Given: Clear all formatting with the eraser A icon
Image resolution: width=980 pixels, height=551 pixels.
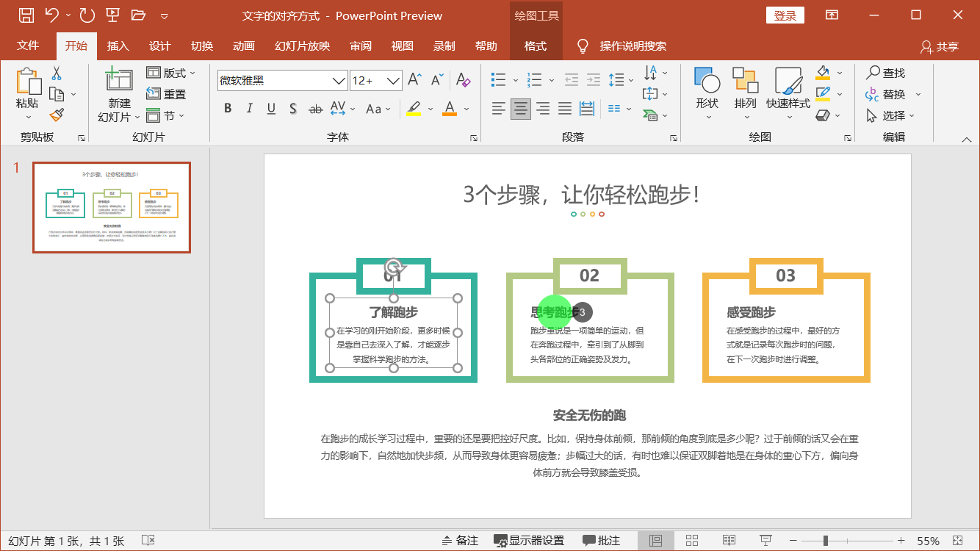Looking at the screenshot, I should (x=463, y=79).
